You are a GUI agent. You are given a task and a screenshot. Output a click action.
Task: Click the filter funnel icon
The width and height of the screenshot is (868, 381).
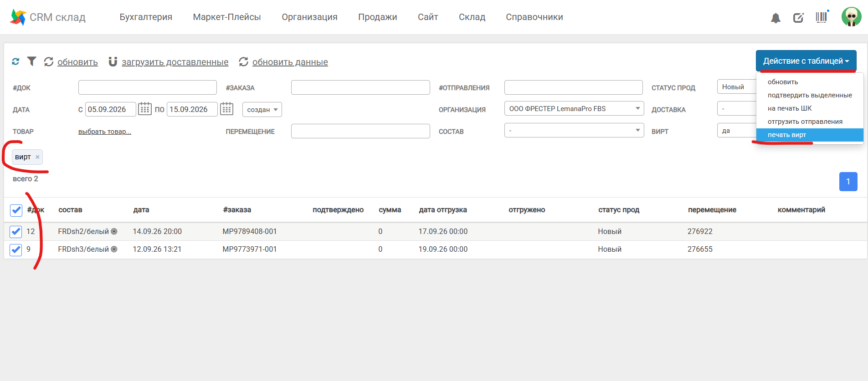31,61
